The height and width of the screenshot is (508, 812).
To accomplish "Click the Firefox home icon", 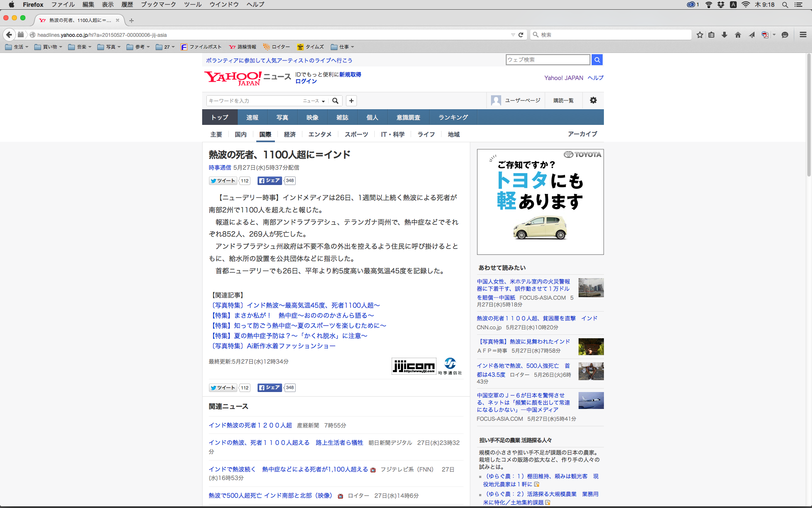I will (x=738, y=35).
